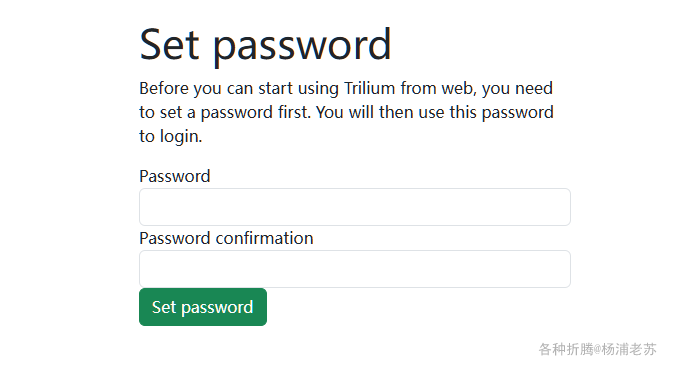
Task: Click the "Password confirmation" field label
Action: click(226, 239)
